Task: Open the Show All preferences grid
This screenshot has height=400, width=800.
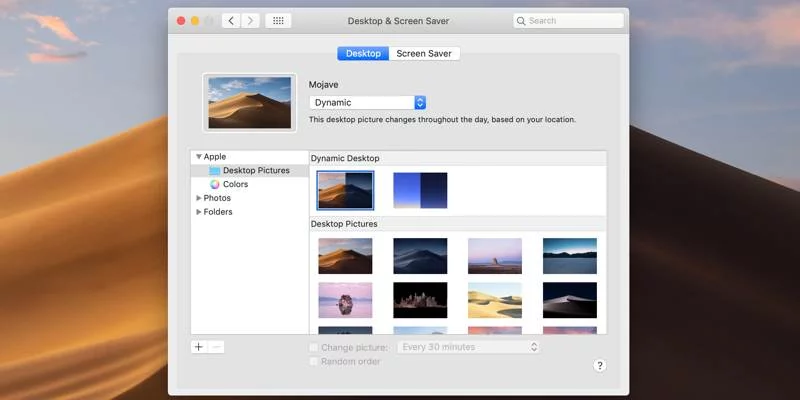Action: point(278,20)
